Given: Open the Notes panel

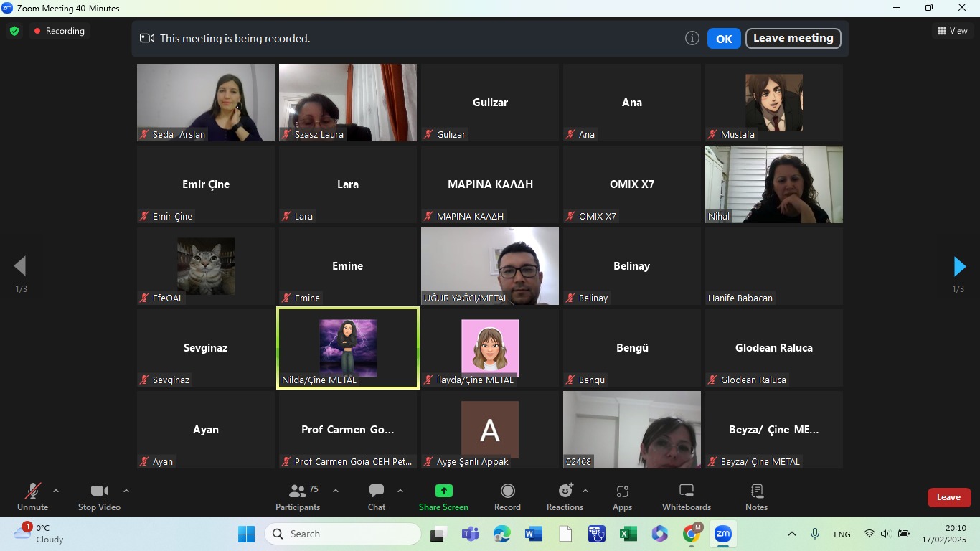Looking at the screenshot, I should (x=756, y=497).
